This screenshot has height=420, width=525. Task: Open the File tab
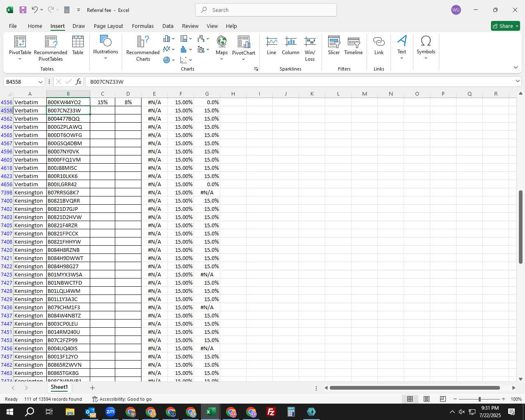(13, 26)
